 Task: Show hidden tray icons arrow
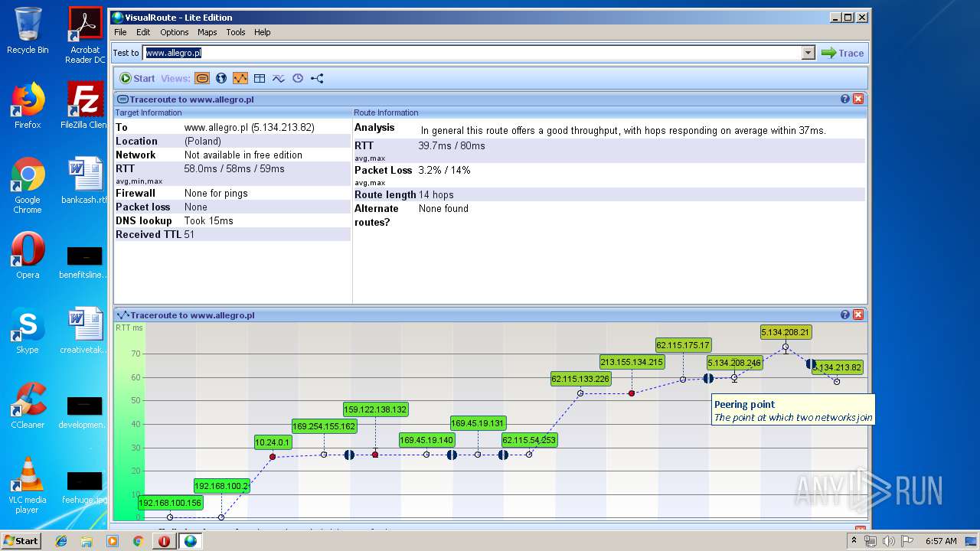tap(855, 541)
